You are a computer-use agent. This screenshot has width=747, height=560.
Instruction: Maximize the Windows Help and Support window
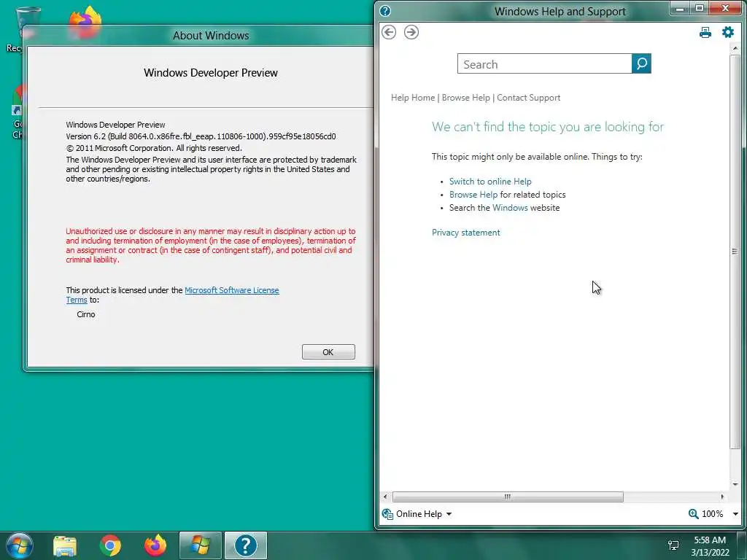(700, 8)
